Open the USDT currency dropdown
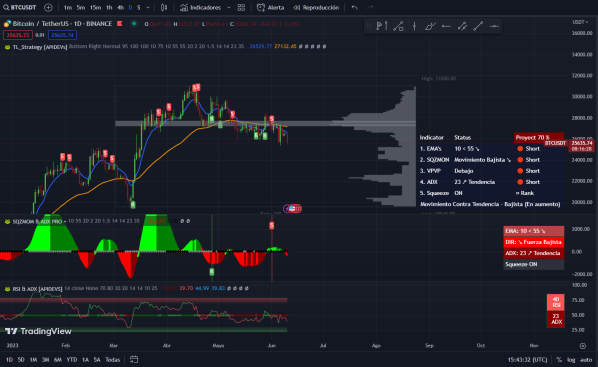Image resolution: width=598 pixels, height=367 pixels. pos(580,22)
